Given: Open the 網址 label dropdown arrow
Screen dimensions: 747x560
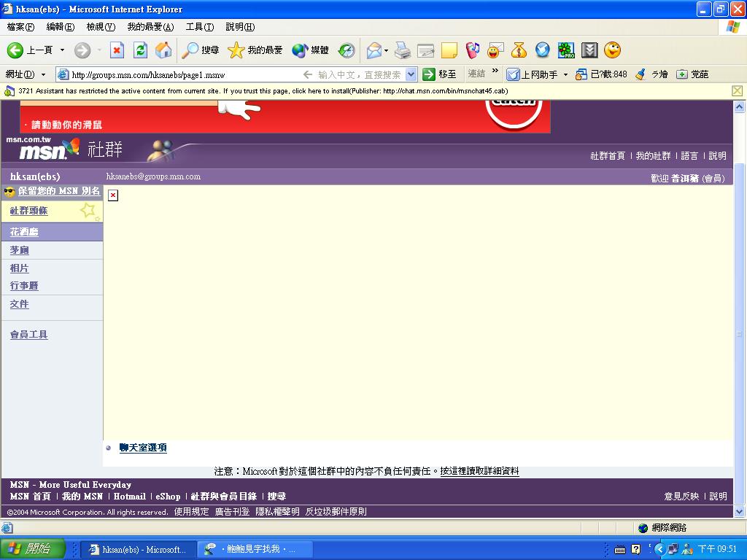Looking at the screenshot, I should (43, 75).
